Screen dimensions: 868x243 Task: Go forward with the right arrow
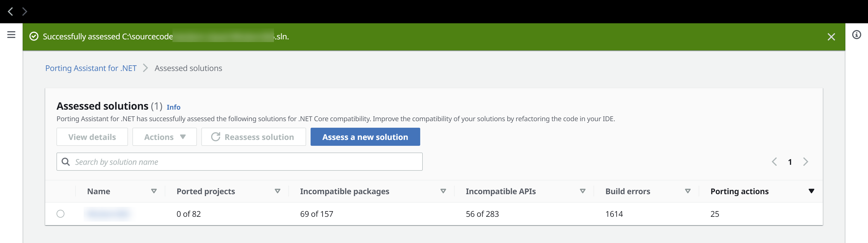24,12
